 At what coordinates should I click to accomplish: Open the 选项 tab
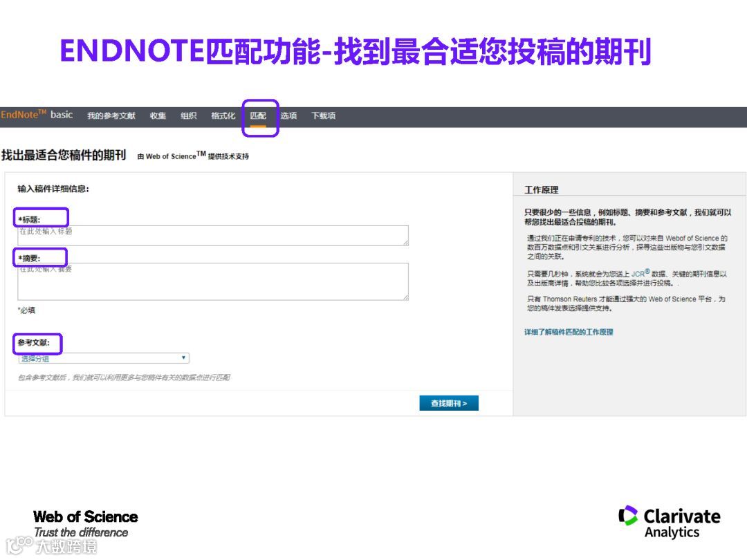[288, 115]
